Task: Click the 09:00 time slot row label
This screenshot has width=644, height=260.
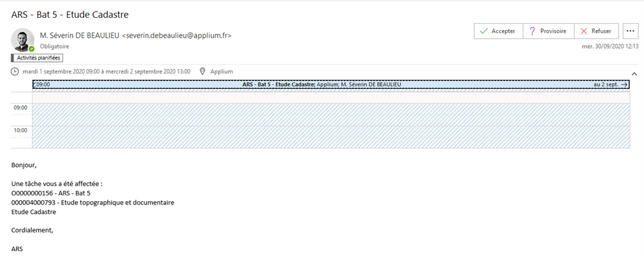Action: [20, 108]
